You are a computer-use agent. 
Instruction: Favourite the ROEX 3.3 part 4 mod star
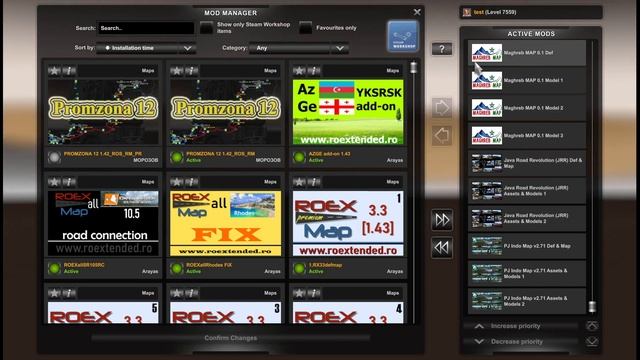(x=299, y=293)
